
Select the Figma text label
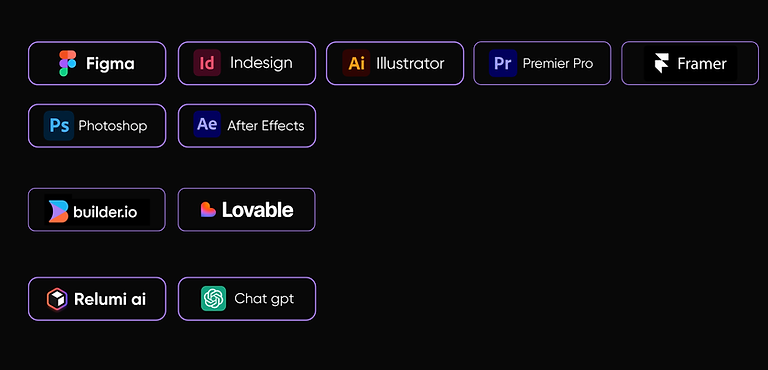[110, 64]
